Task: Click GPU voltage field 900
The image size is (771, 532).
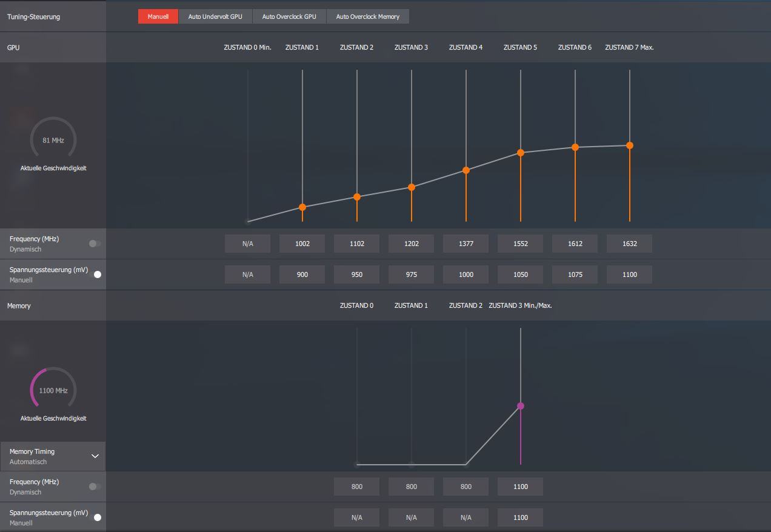Action: pos(302,274)
